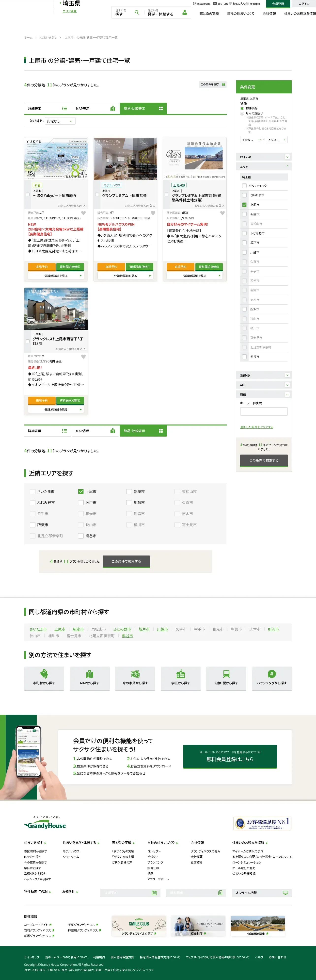Check 川越市 in the sidebar filter

tap(244, 252)
